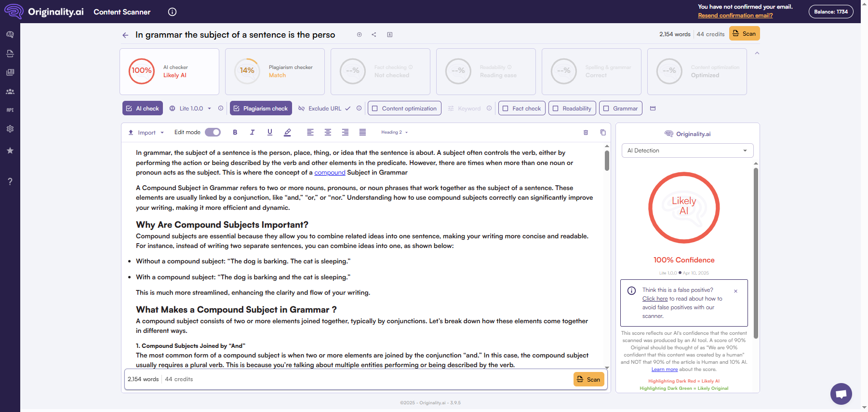Select the Fact checking result card
868x412 pixels.
[380, 71]
